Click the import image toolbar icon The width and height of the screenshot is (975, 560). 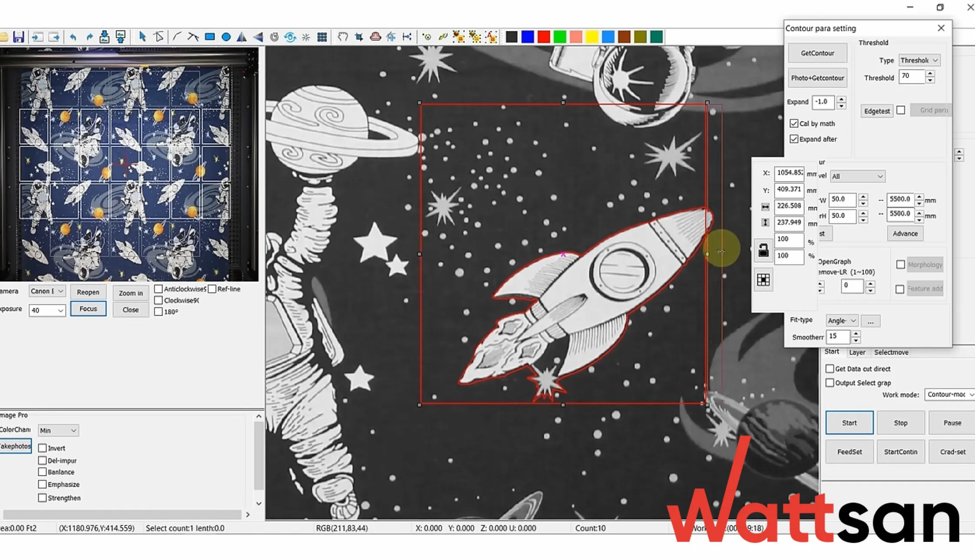[104, 37]
